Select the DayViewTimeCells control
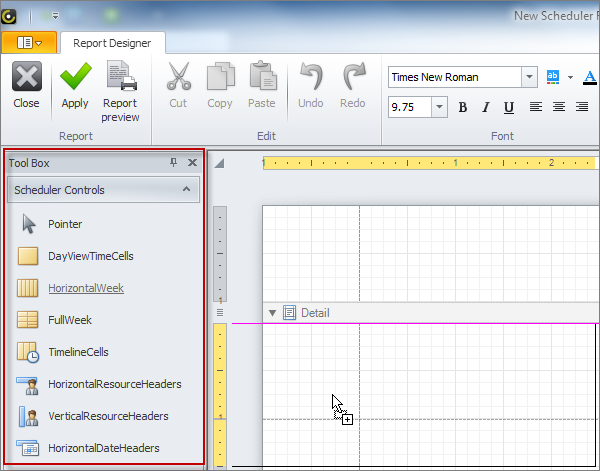600x471 pixels. 90,256
